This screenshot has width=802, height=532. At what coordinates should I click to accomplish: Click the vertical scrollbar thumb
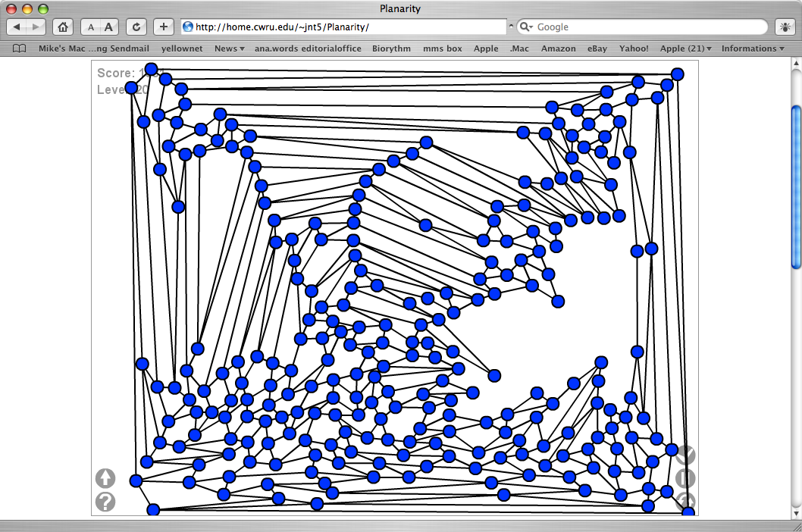pyautogui.click(x=795, y=186)
